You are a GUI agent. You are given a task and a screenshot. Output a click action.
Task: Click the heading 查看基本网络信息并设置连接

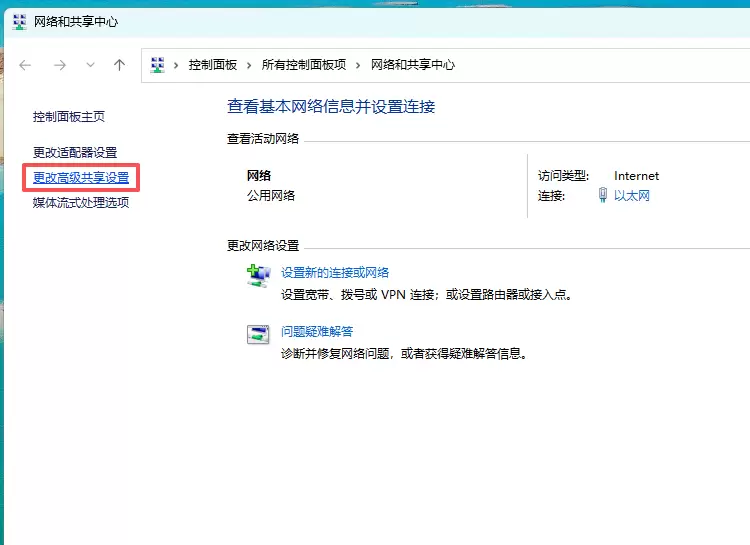coord(331,106)
